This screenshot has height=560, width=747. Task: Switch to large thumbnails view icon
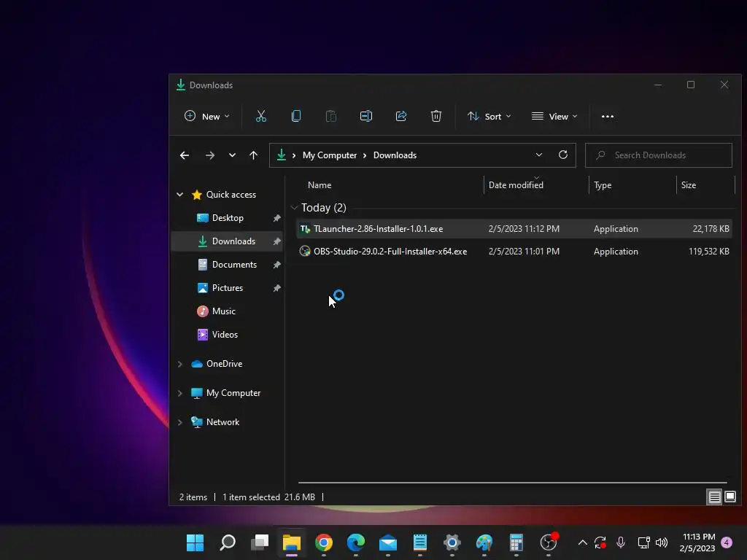[x=729, y=497]
